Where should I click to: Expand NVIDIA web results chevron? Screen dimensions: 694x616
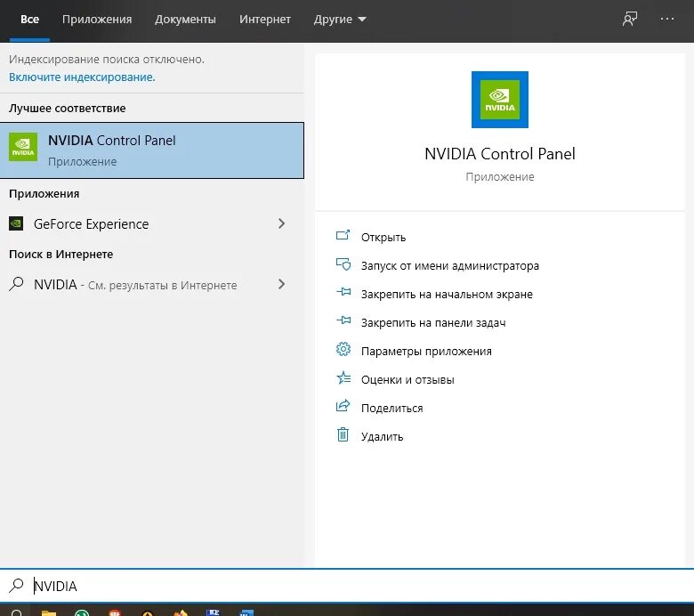pos(281,284)
